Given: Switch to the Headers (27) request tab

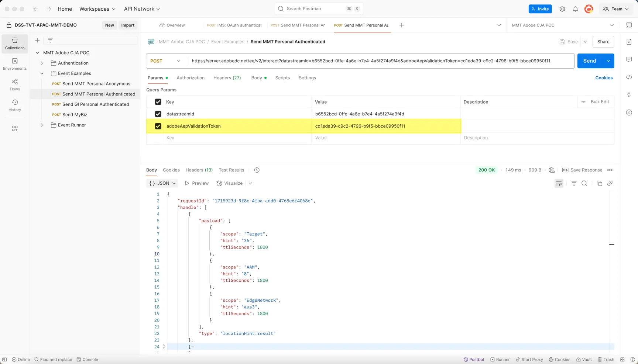Looking at the screenshot, I should (227, 78).
